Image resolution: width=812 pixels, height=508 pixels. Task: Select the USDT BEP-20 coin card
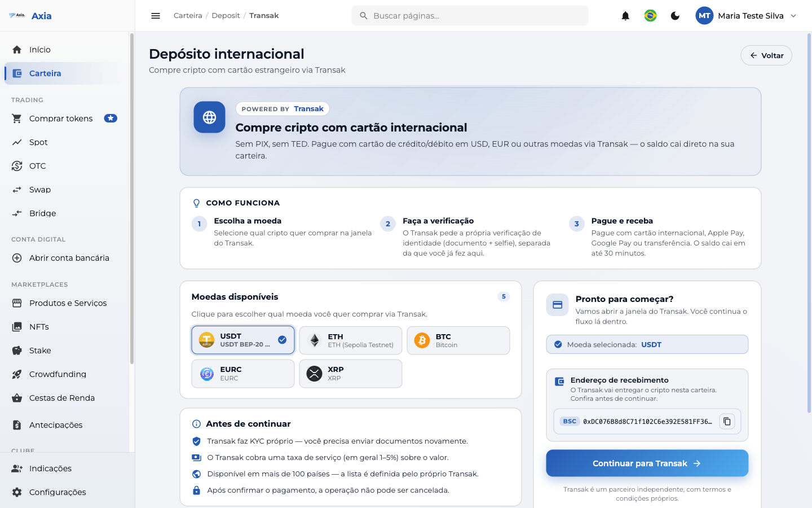[243, 340]
